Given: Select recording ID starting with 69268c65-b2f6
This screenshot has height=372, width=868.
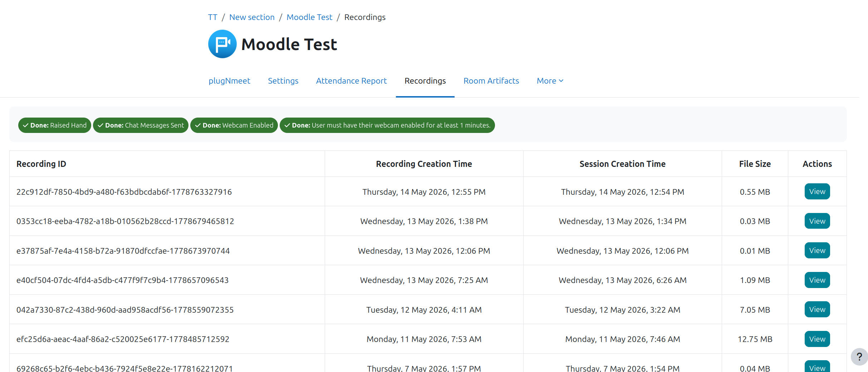Looking at the screenshot, I should (124, 368).
